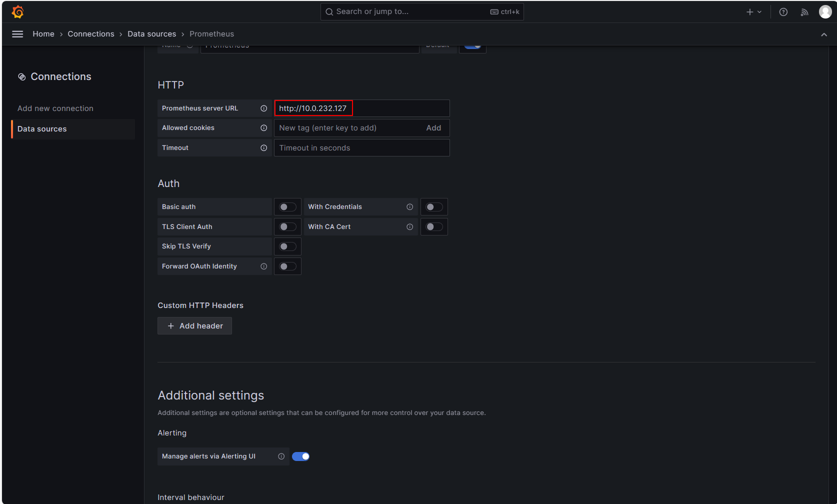Click info icon beside Prometheus server URL
Image resolution: width=837 pixels, height=504 pixels.
tap(263, 108)
